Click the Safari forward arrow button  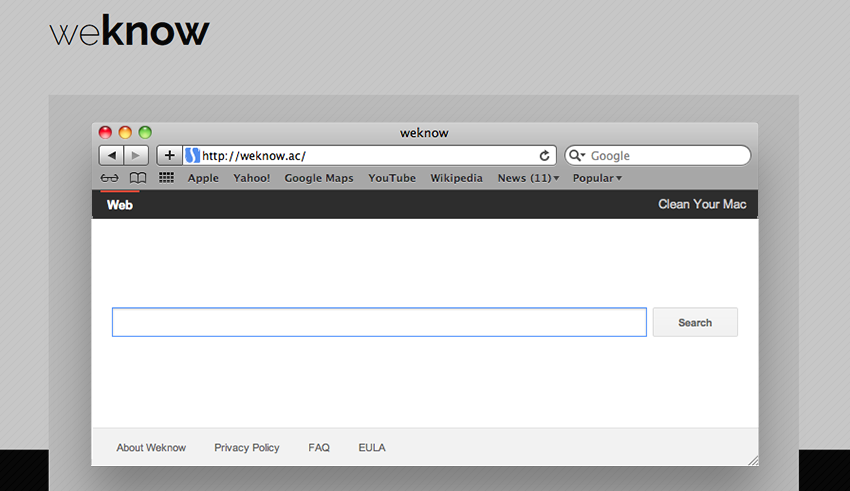click(x=136, y=156)
